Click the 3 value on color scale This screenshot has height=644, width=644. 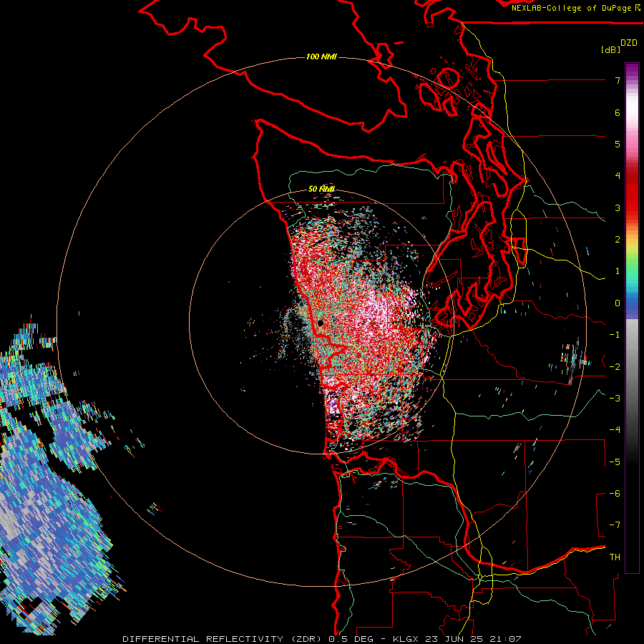tap(618, 208)
